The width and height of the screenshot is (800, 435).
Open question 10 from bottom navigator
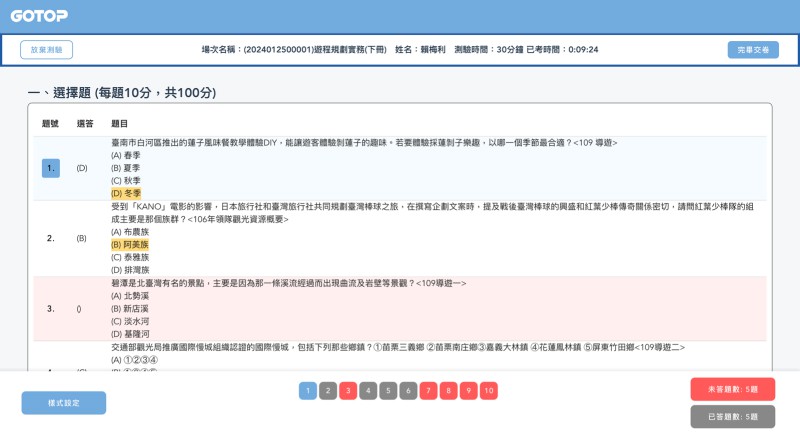tap(489, 391)
